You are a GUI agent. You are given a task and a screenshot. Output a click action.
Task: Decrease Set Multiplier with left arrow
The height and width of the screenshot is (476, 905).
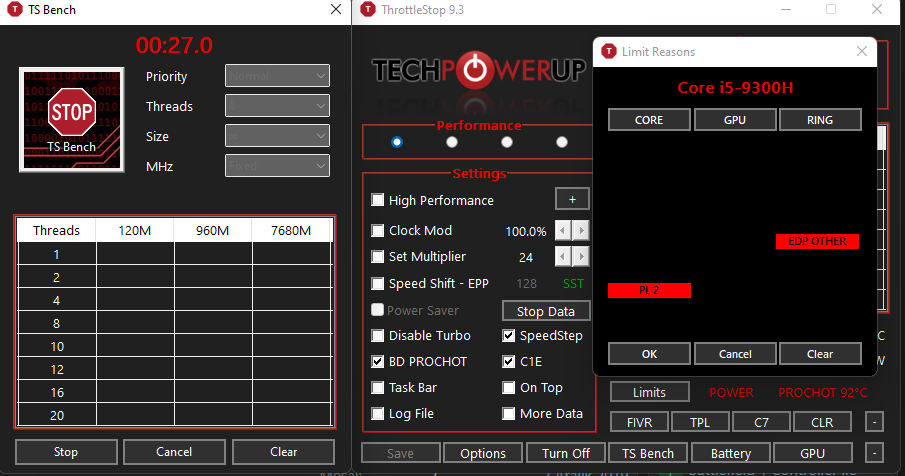click(563, 256)
